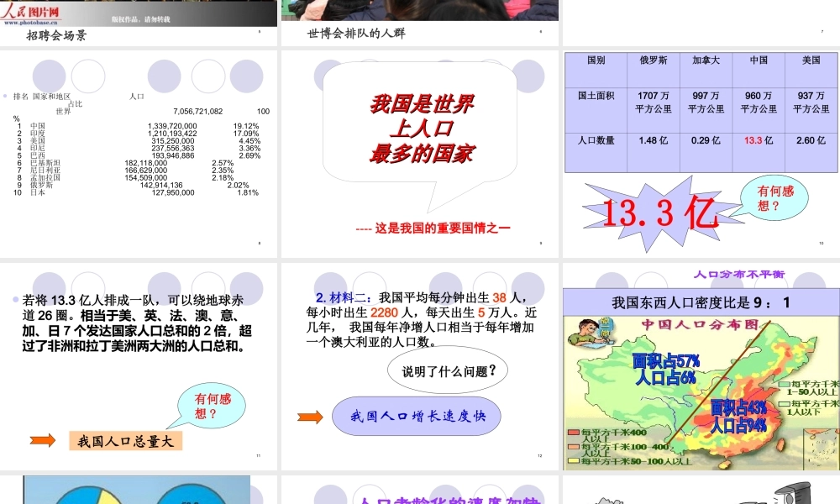Click the red 每平方千米400人以上 legend swatch
840x504 pixels.
pos(573,433)
